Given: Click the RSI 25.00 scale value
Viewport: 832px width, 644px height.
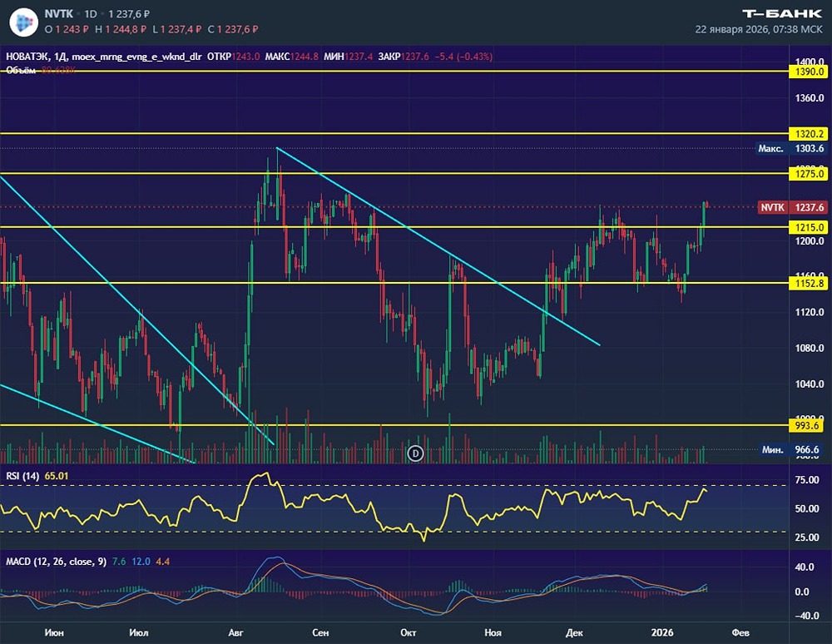Looking at the screenshot, I should tap(806, 537).
